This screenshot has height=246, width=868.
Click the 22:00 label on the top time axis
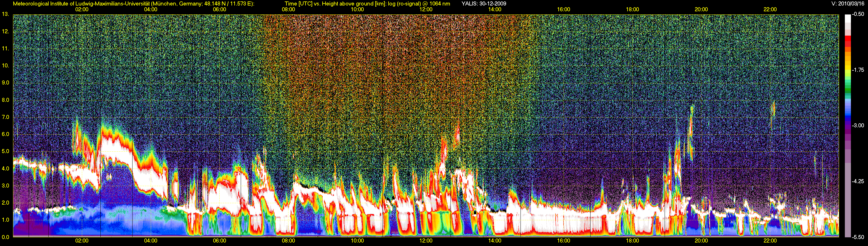[x=770, y=10]
